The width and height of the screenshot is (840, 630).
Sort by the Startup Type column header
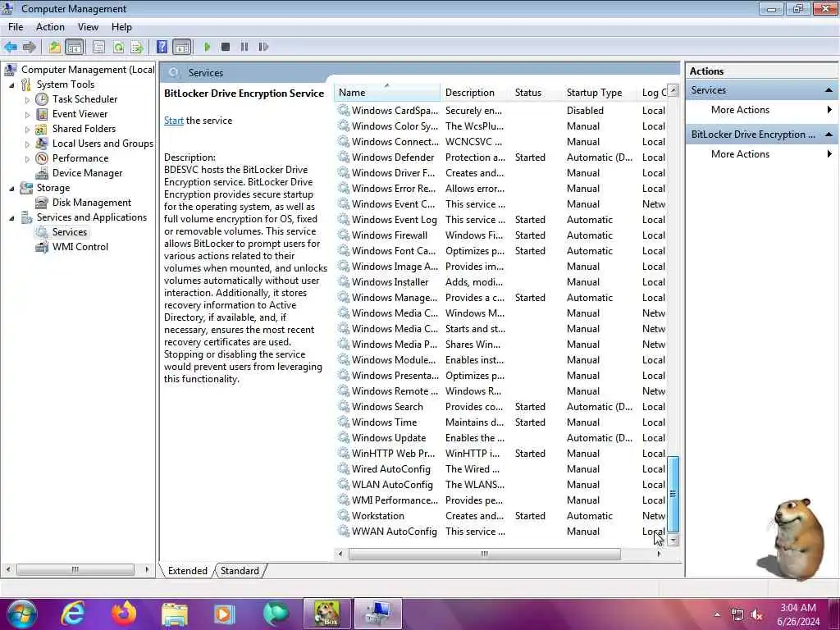(599, 93)
